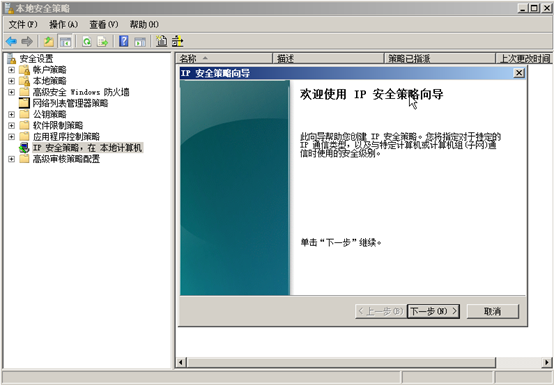Click the Manage IP filter lists icon
The image size is (554, 385).
[177, 41]
